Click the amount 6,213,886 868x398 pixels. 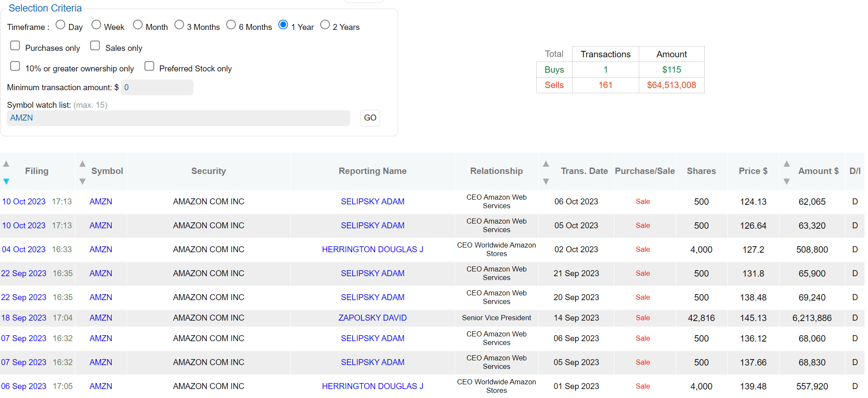(x=812, y=318)
